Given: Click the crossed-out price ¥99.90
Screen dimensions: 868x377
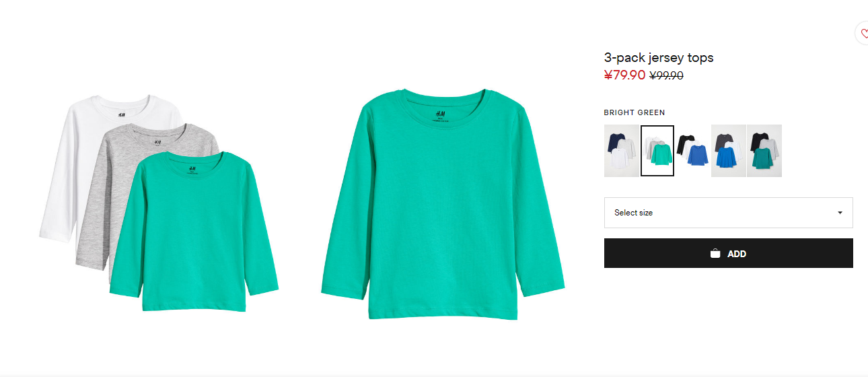Looking at the screenshot, I should [666, 75].
